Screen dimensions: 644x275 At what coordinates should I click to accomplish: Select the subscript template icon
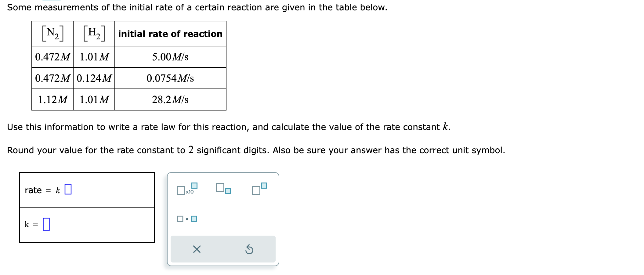click(223, 189)
